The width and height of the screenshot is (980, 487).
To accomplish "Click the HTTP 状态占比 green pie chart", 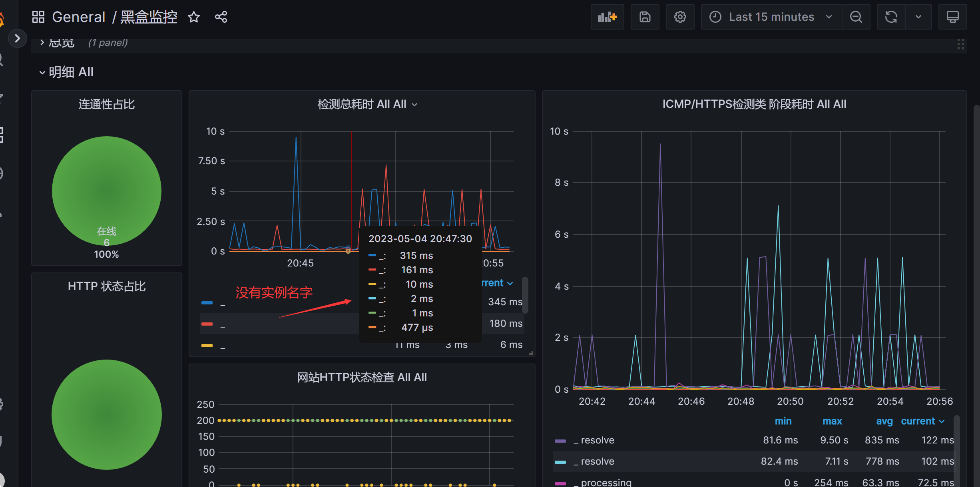I will pos(106,414).
